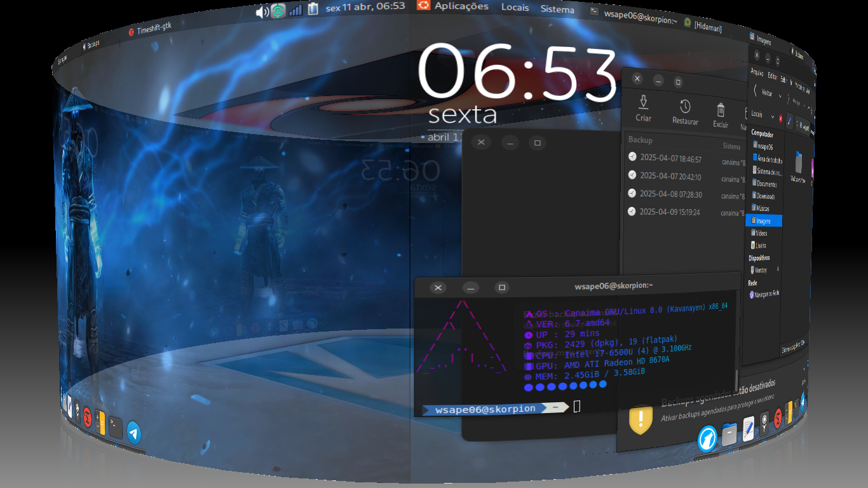The height and width of the screenshot is (488, 868).
Task: Open the Arquivo menu in file manager
Action: tap(757, 72)
